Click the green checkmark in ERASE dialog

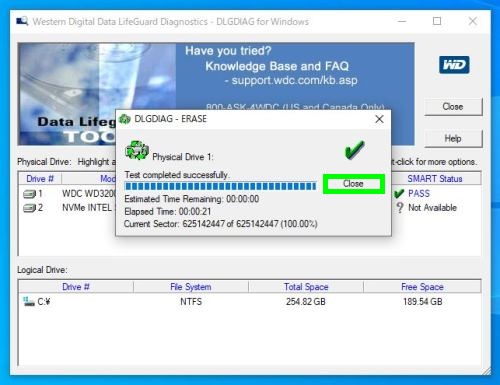tap(354, 150)
